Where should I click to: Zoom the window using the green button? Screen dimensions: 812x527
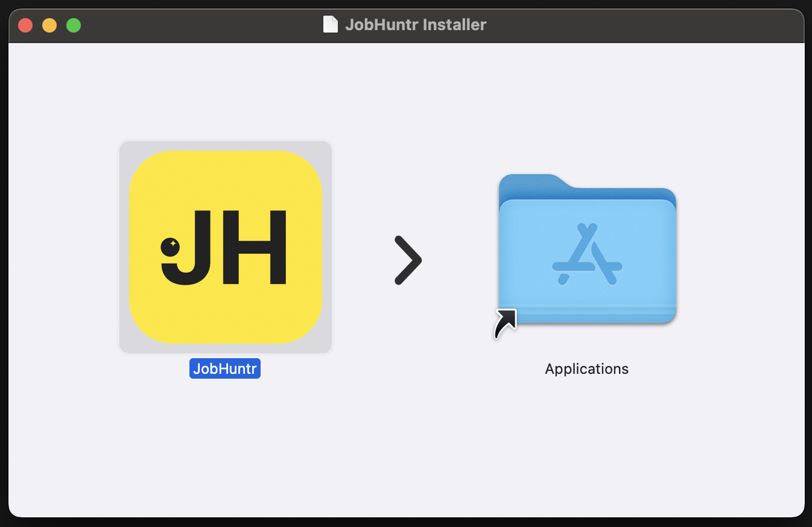coord(74,25)
